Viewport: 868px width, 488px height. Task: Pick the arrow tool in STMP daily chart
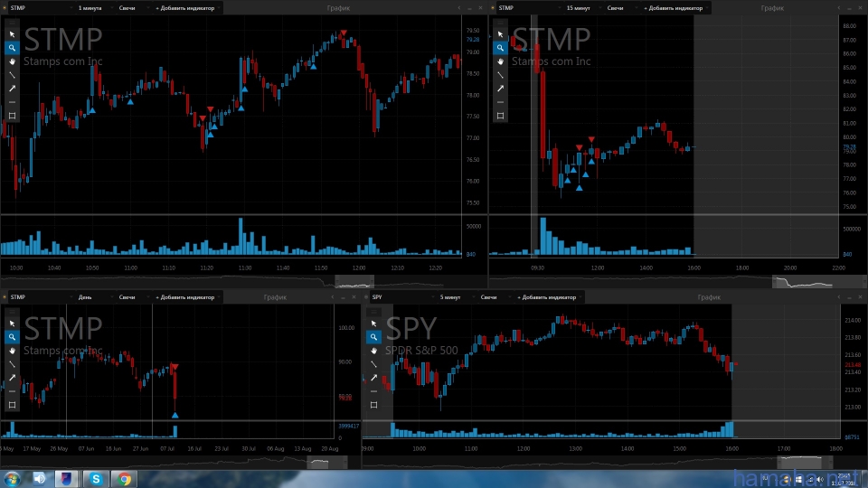tap(12, 378)
